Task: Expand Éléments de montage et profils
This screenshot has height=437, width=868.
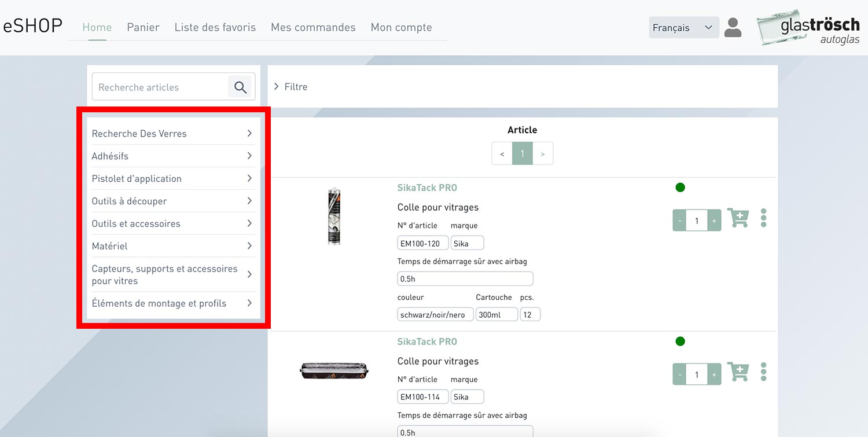Action: [172, 303]
